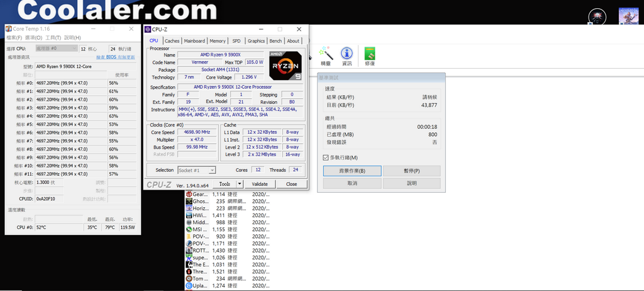Click the 暫停(P) pause button
This screenshot has height=291, width=644.
412,171
